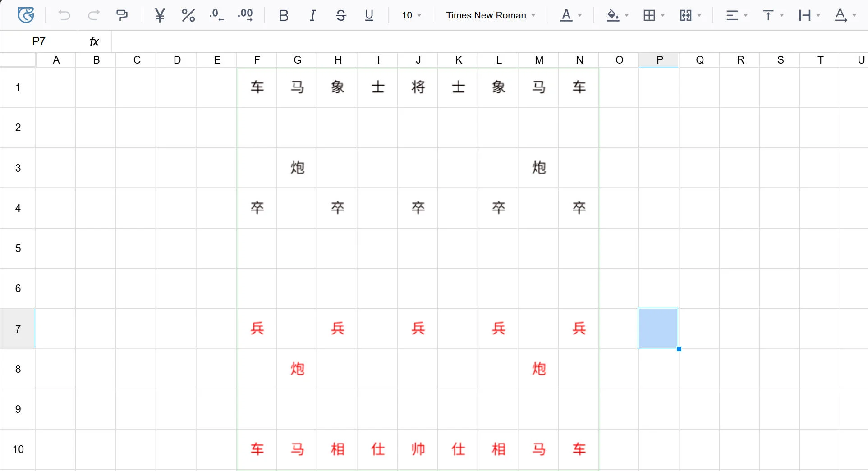This screenshot has width=868, height=471.
Task: Toggle underline formatting
Action: click(369, 15)
